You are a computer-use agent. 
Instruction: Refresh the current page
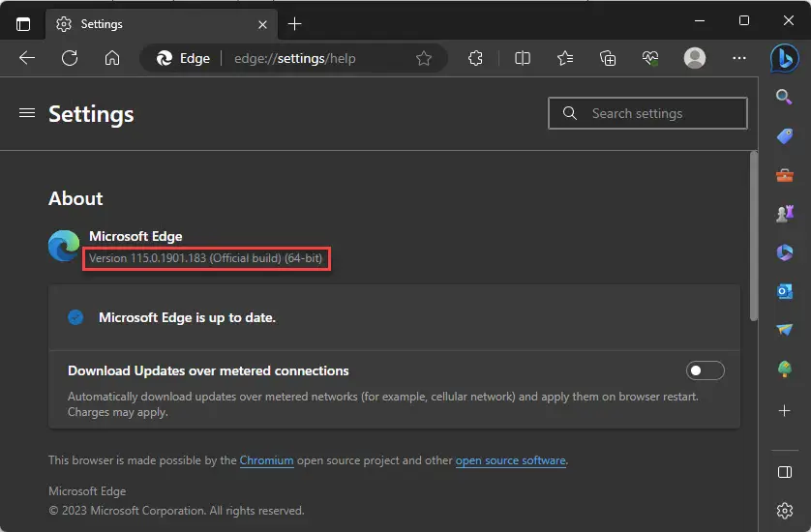(70, 58)
